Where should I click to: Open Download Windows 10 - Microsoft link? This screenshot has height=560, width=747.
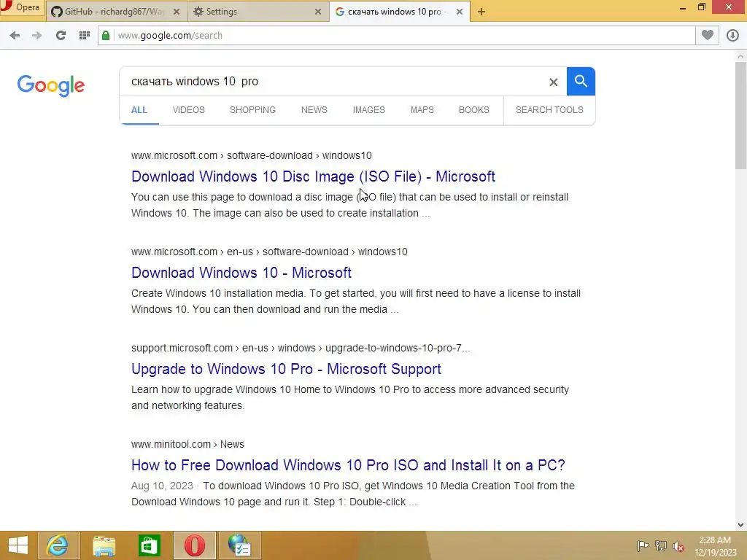click(x=241, y=273)
